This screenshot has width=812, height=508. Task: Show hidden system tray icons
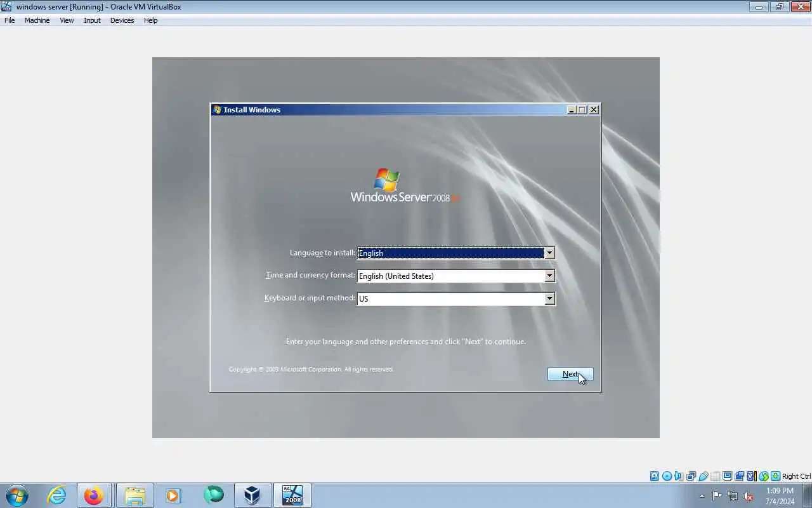702,496
